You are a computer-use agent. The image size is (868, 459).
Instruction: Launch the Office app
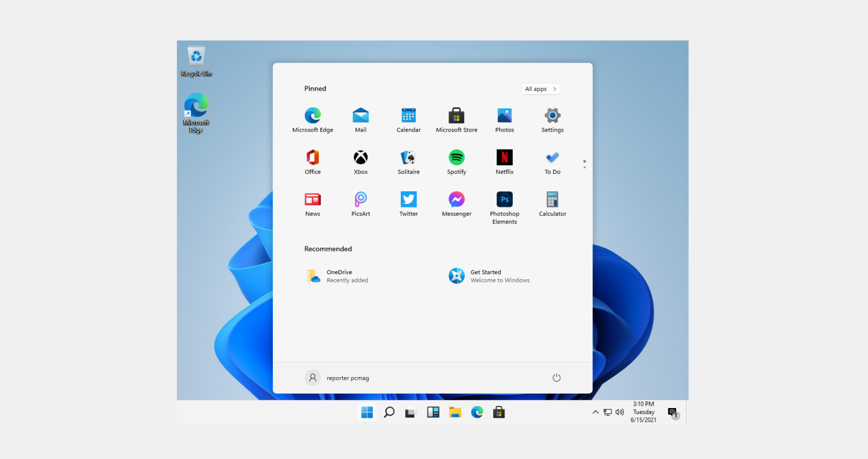click(312, 162)
